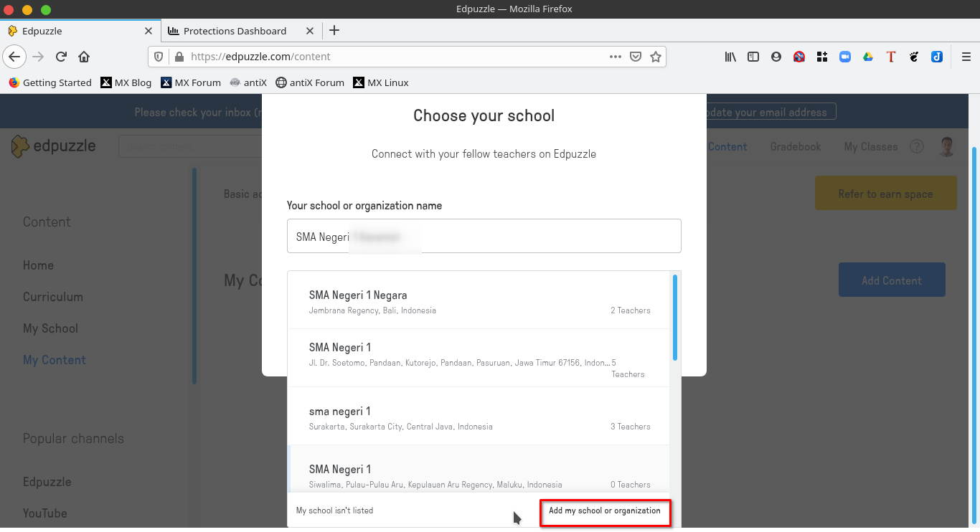Screen dimensions: 980x532
Task: Click the red T extension icon
Action: tap(891, 57)
